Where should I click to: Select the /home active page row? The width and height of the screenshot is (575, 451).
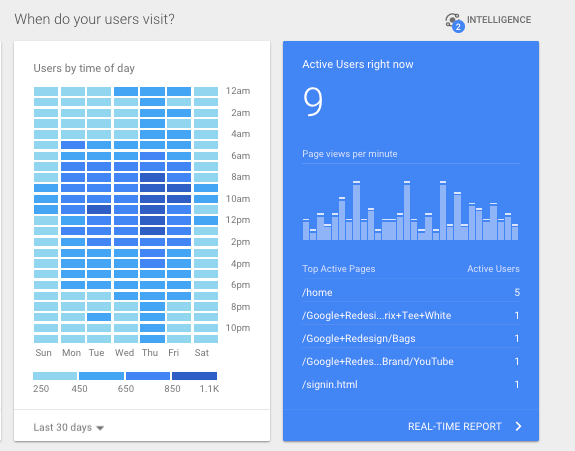tap(411, 292)
